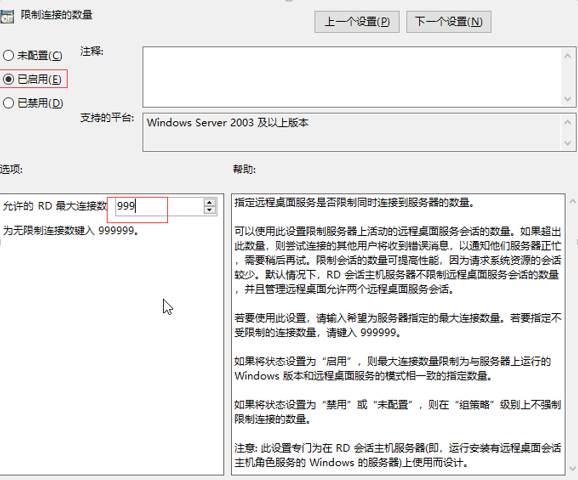Click the supported platform box scroll up arrow
578x480 pixels.
[568, 122]
